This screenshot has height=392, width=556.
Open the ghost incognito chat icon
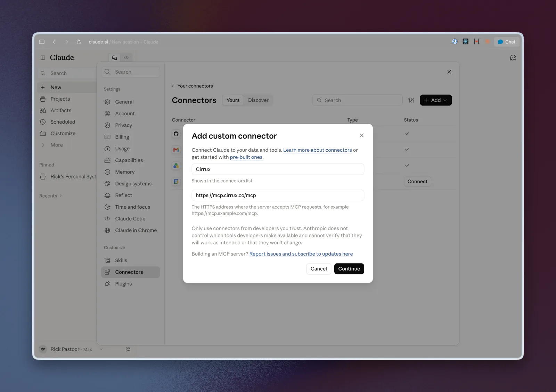(x=513, y=58)
